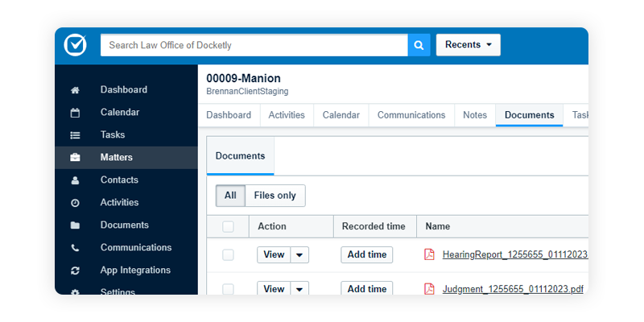
Task: Tick the select-all checkbox in table header
Action: click(228, 227)
